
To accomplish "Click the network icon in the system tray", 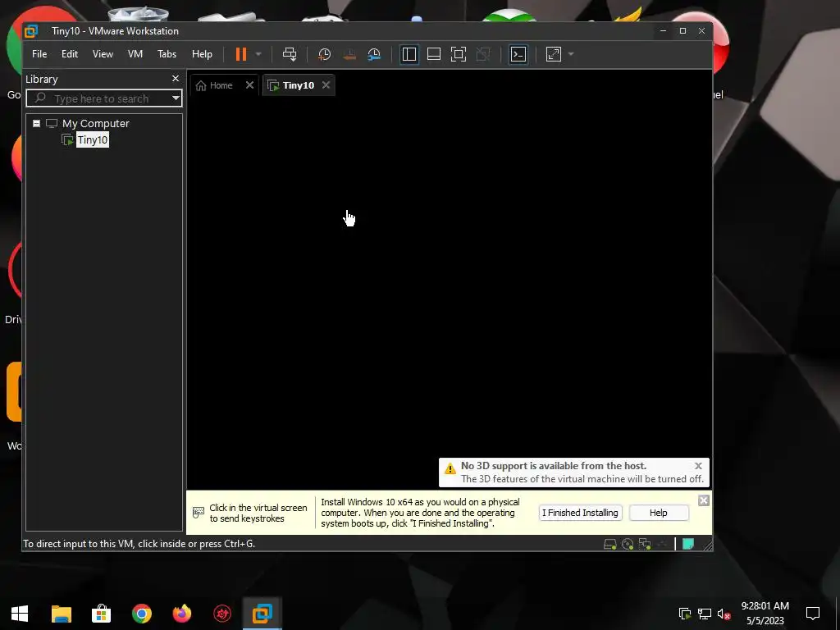I will (x=705, y=614).
